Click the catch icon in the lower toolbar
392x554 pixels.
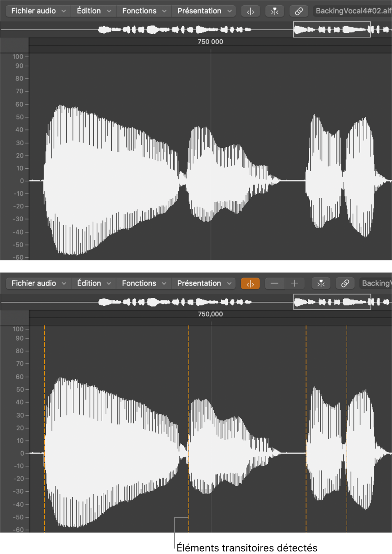pos(321,283)
